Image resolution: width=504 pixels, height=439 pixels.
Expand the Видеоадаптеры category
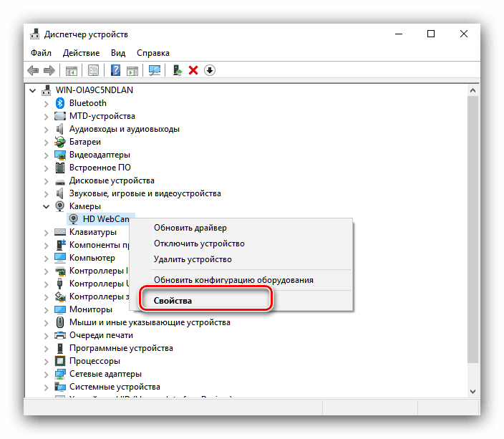click(47, 155)
